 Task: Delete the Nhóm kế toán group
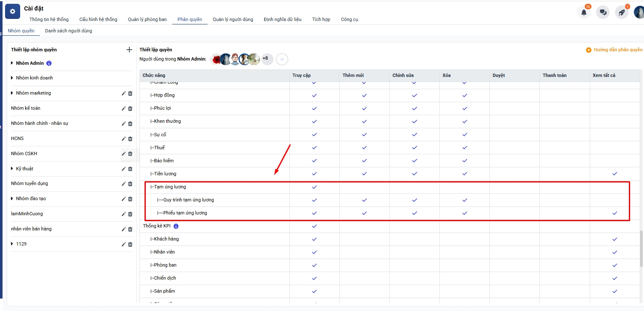point(130,108)
